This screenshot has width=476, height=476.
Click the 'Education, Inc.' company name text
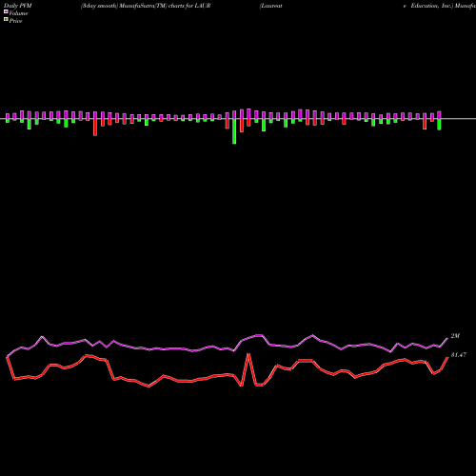coord(431,6)
